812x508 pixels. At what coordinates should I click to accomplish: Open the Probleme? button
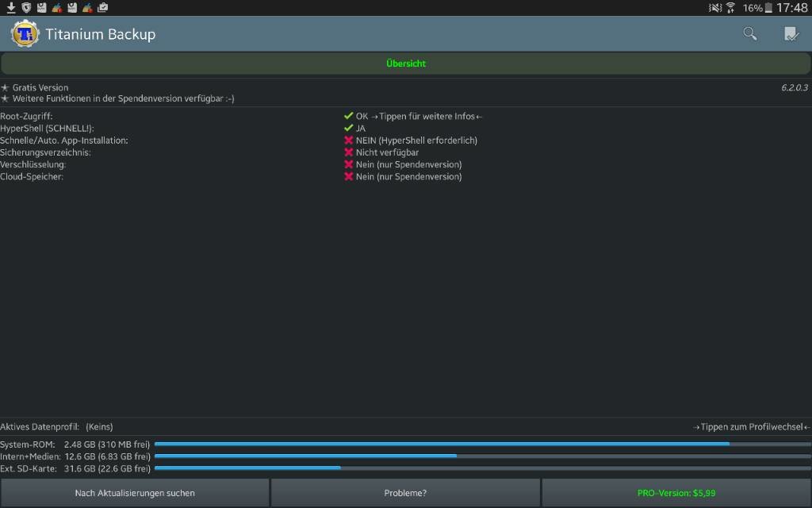pyautogui.click(x=405, y=493)
